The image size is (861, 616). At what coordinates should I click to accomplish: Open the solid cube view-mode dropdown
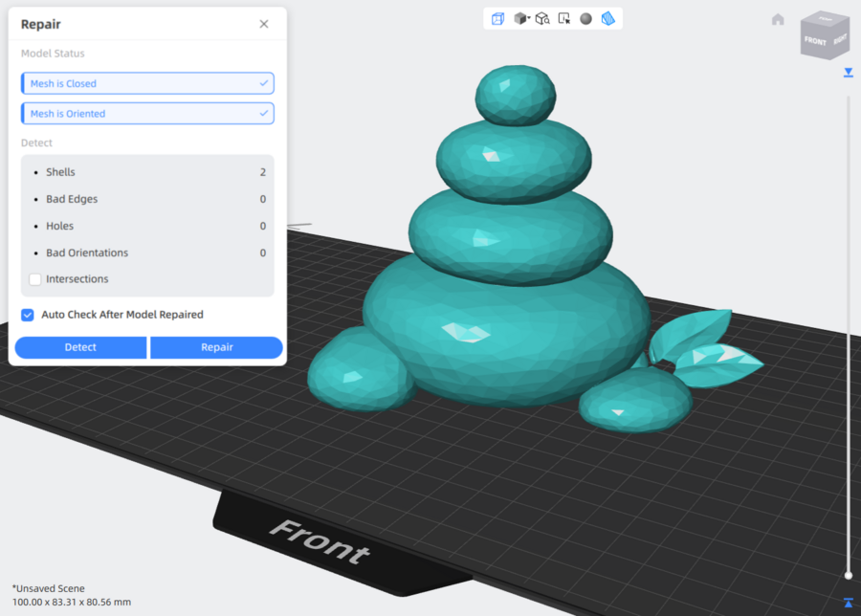coord(521,19)
